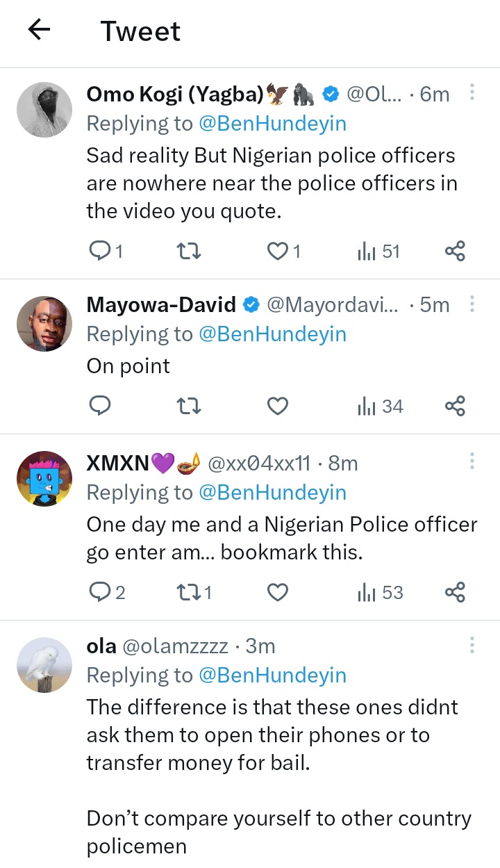Screen dimensions: 500x868
Task: Open more options for Omo Kogi's tweet
Action: 472,92
